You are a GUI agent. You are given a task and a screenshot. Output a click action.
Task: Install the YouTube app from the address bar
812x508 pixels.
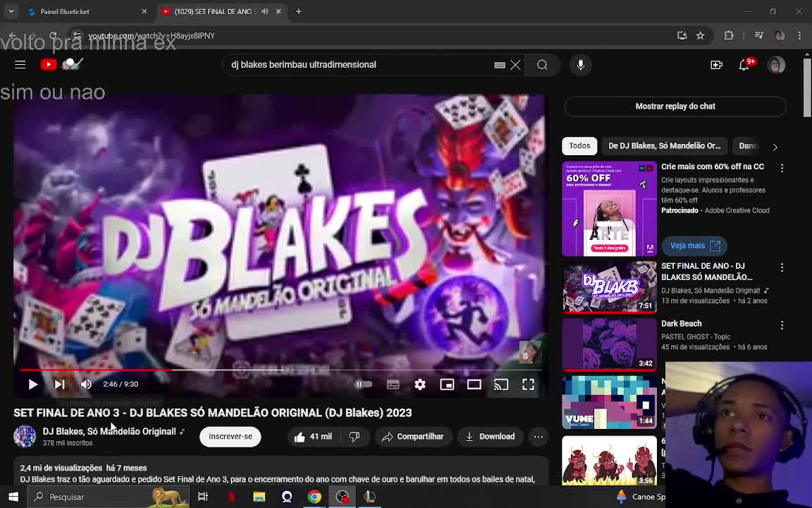click(682, 36)
